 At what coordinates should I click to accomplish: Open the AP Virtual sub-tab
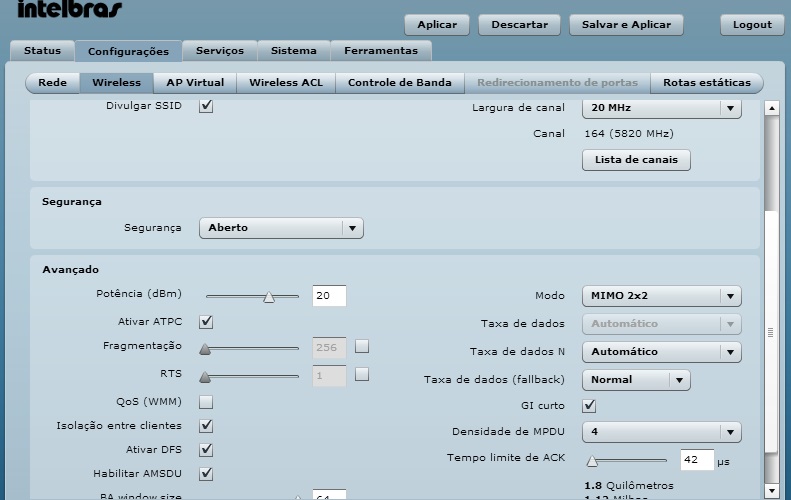coord(195,83)
